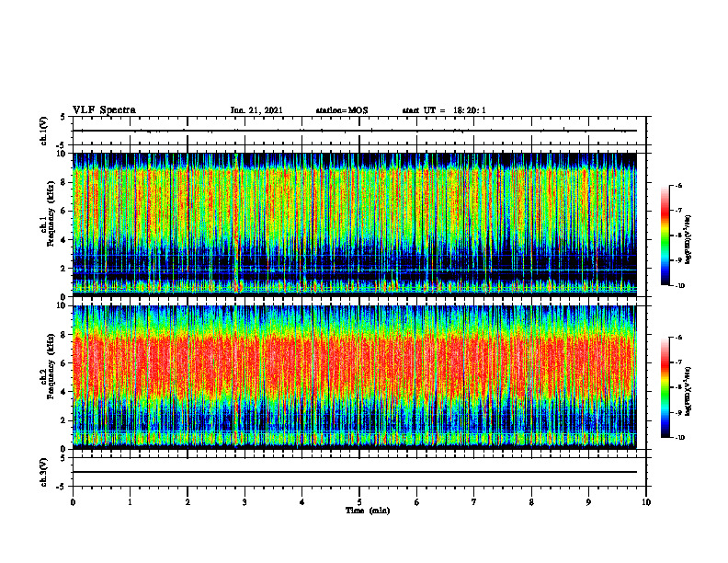
Task: Click the "-10" tick on ch.2 color bar
Action: click(679, 438)
